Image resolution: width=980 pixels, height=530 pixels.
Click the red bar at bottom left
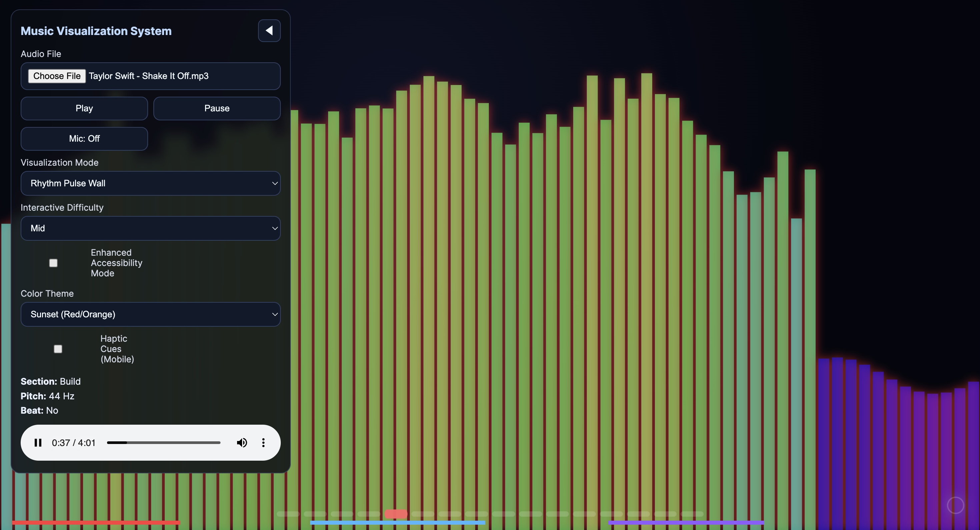coord(96,523)
